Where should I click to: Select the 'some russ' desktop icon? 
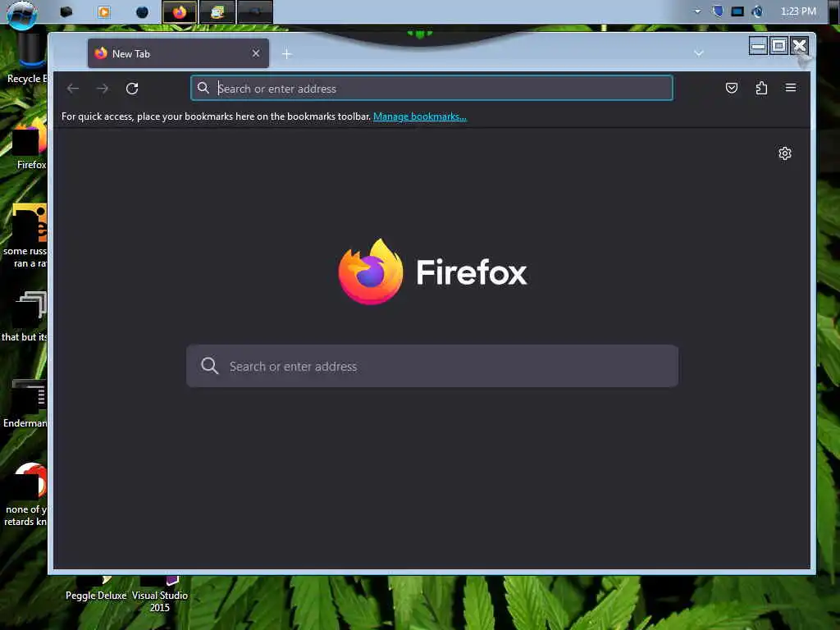pyautogui.click(x=25, y=235)
